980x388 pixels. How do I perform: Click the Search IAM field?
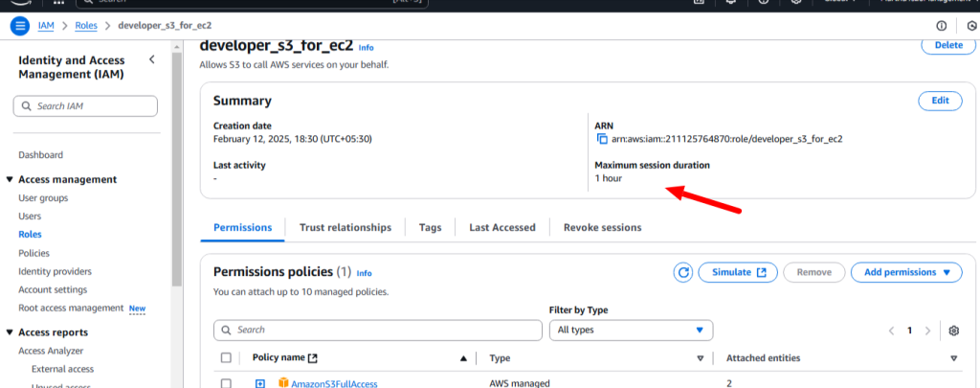point(85,105)
